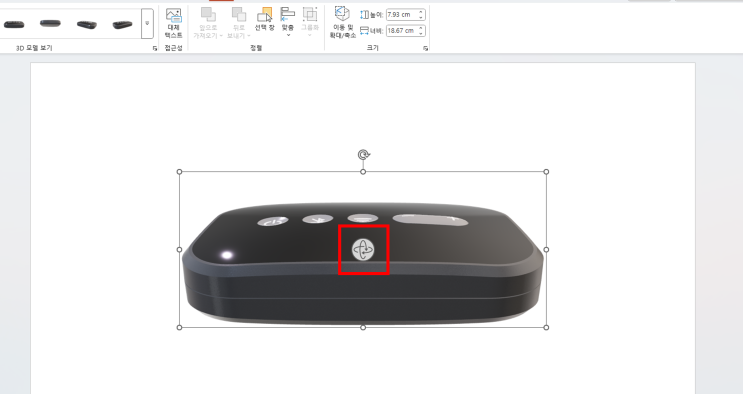Click the bottom-left corner resize handle
This screenshot has width=743, height=394.
point(180,327)
